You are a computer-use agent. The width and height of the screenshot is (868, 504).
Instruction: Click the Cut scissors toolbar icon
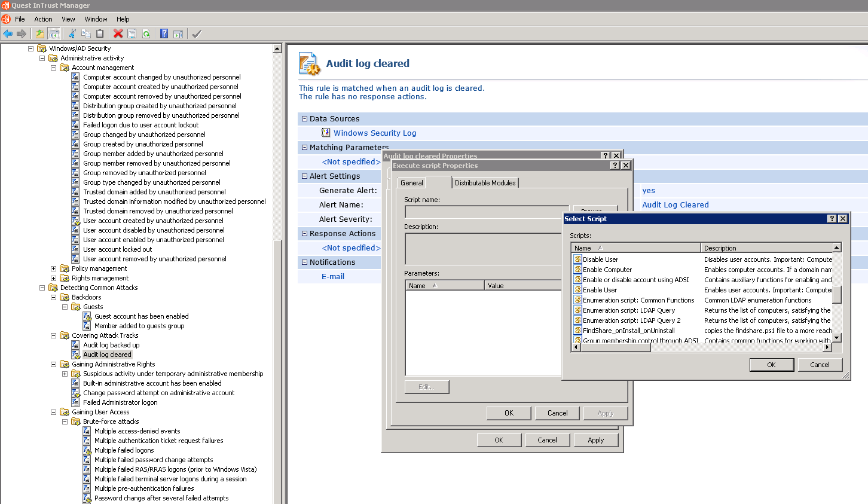click(x=72, y=34)
